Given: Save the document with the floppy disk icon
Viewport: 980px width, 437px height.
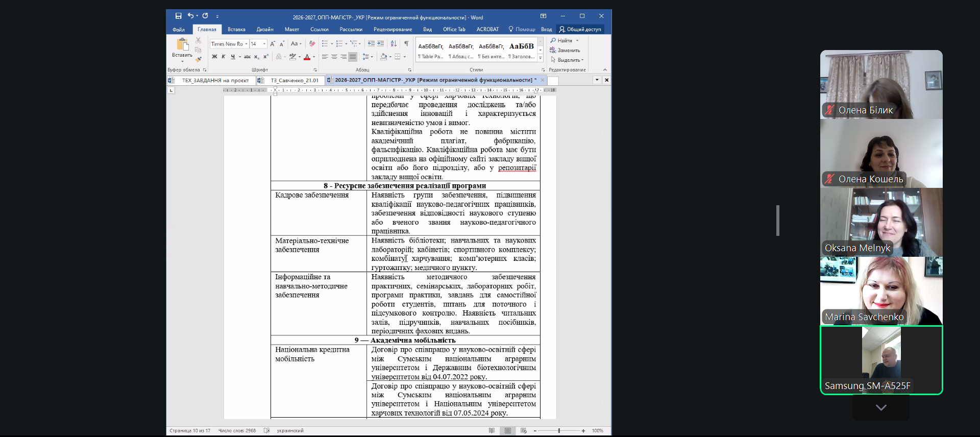Looking at the screenshot, I should (x=178, y=16).
